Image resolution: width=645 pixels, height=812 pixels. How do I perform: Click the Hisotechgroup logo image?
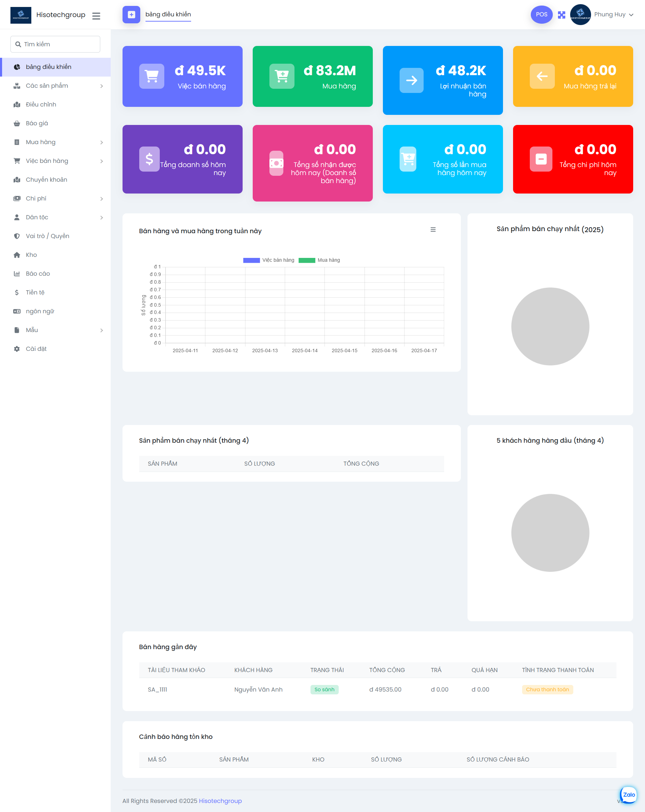[x=21, y=15]
